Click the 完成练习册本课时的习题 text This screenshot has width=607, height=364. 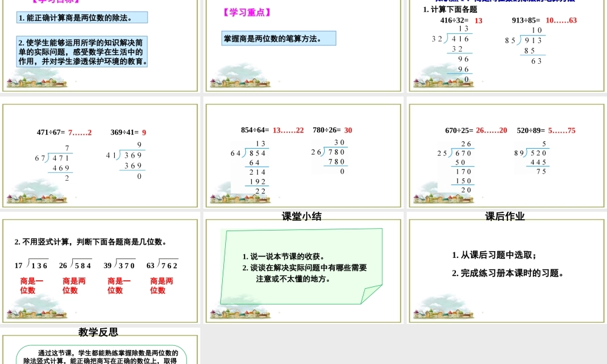tap(510, 274)
